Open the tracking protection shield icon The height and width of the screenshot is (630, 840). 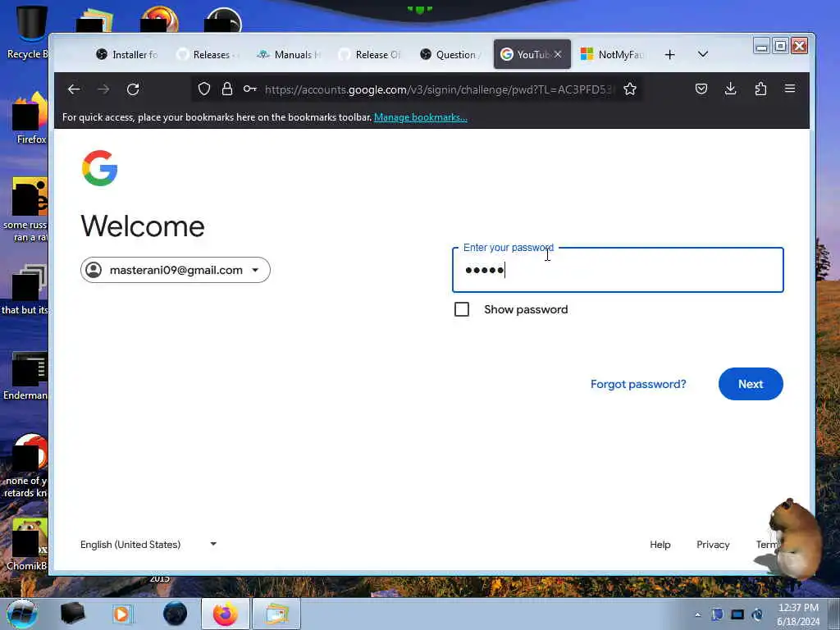[204, 89]
